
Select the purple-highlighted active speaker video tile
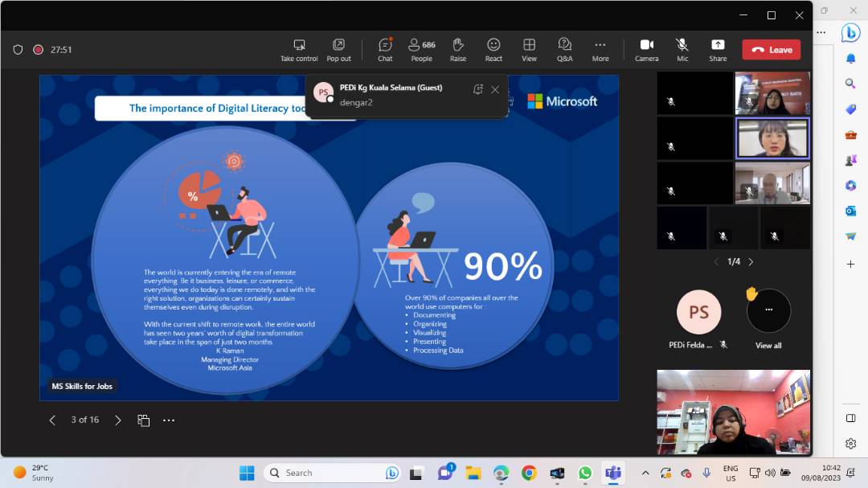coord(772,138)
